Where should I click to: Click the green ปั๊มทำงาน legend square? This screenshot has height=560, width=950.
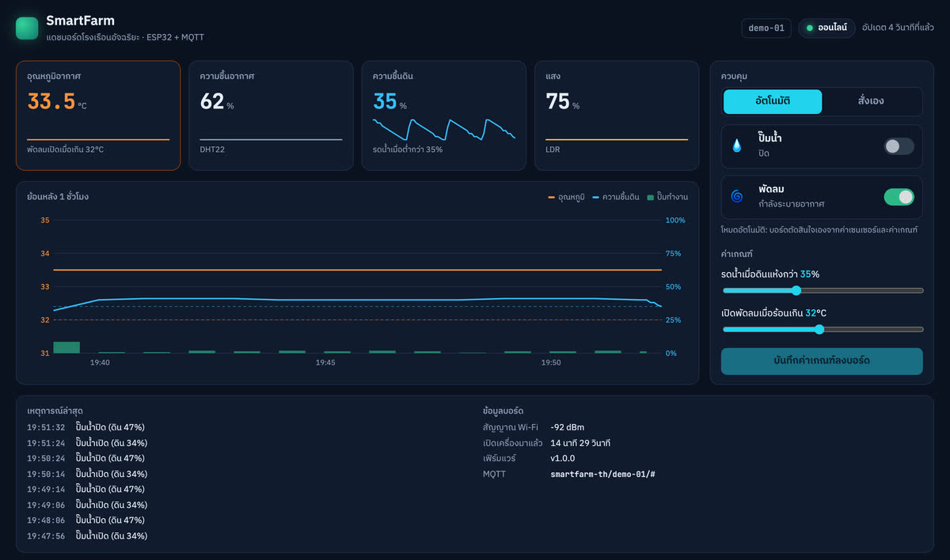point(650,197)
